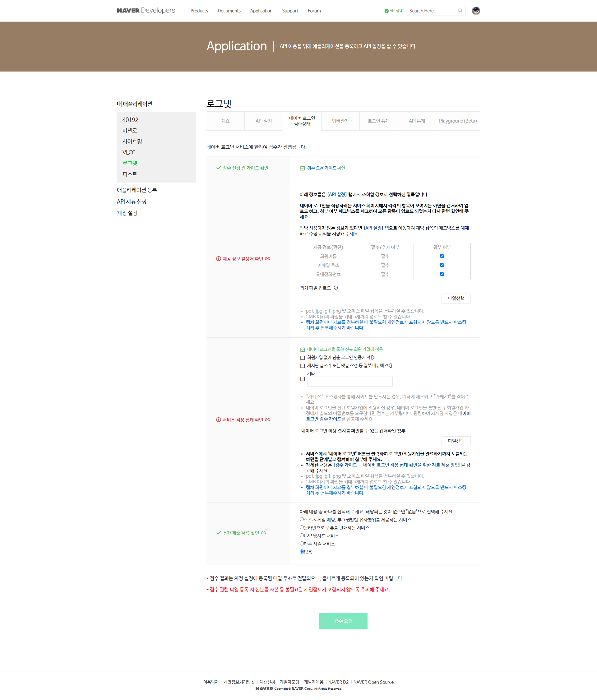This screenshot has width=597, height=700.
Task: Switch to the 개요 tab
Action: [225, 121]
